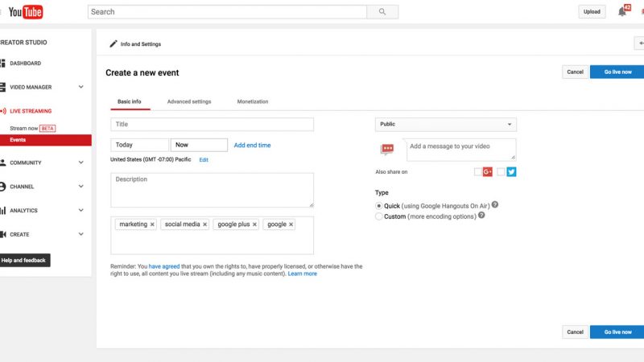644x362 pixels.
Task: Select the Quick Hangouts radio option
Action: click(x=379, y=206)
